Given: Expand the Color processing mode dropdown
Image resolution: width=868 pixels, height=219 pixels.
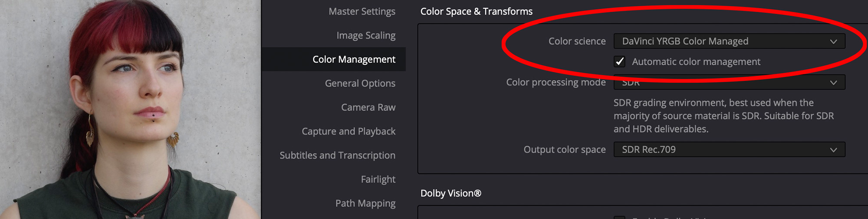Looking at the screenshot, I should (729, 82).
